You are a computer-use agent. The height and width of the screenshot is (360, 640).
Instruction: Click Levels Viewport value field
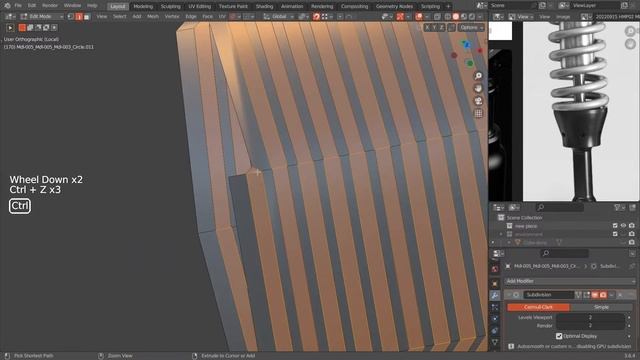[590, 317]
